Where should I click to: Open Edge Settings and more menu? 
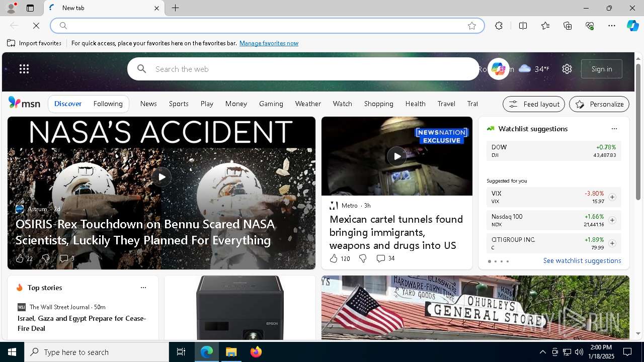pos(612,26)
